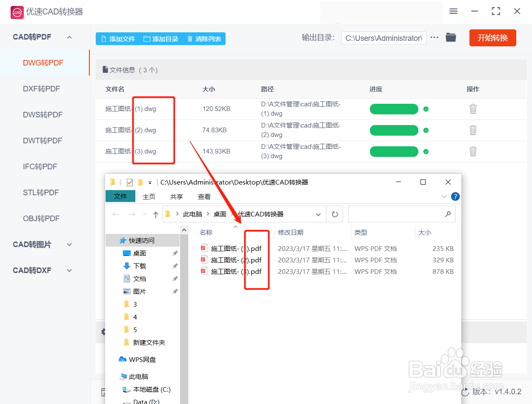This screenshot has width=532, height=404.
Task: Click Explorer refresh button
Action: 335,214
